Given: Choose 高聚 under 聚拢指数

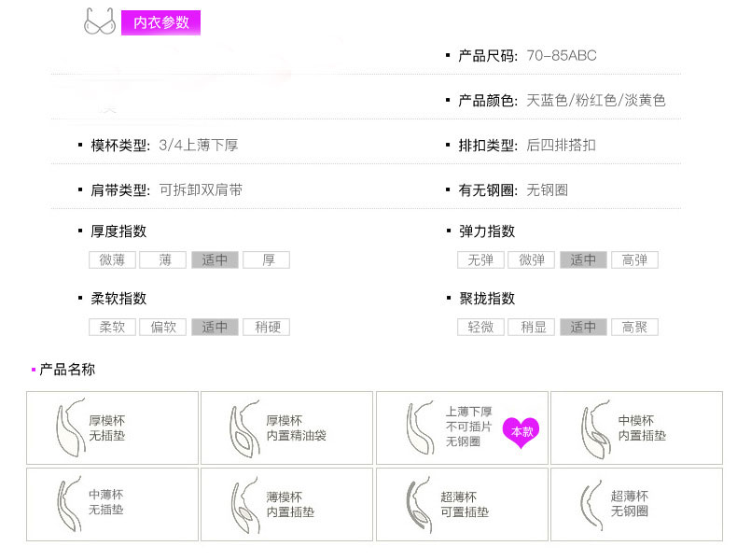Looking at the screenshot, I should [x=634, y=328].
